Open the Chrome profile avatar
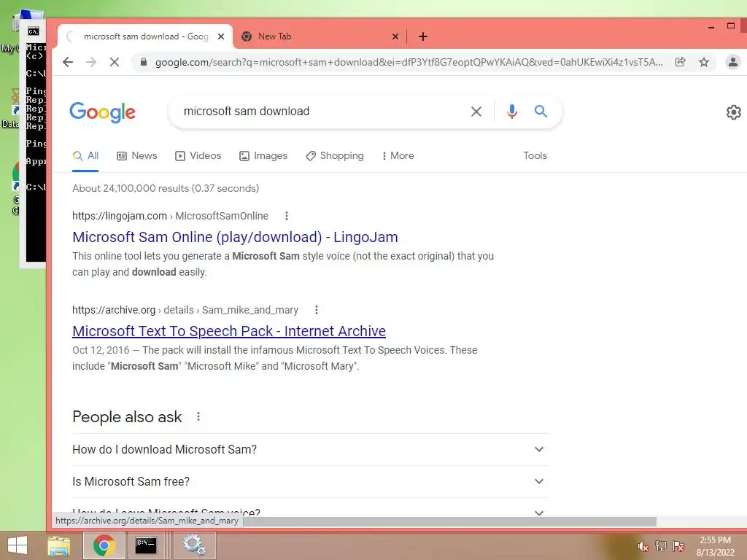This screenshot has height=560, width=747. (x=732, y=62)
